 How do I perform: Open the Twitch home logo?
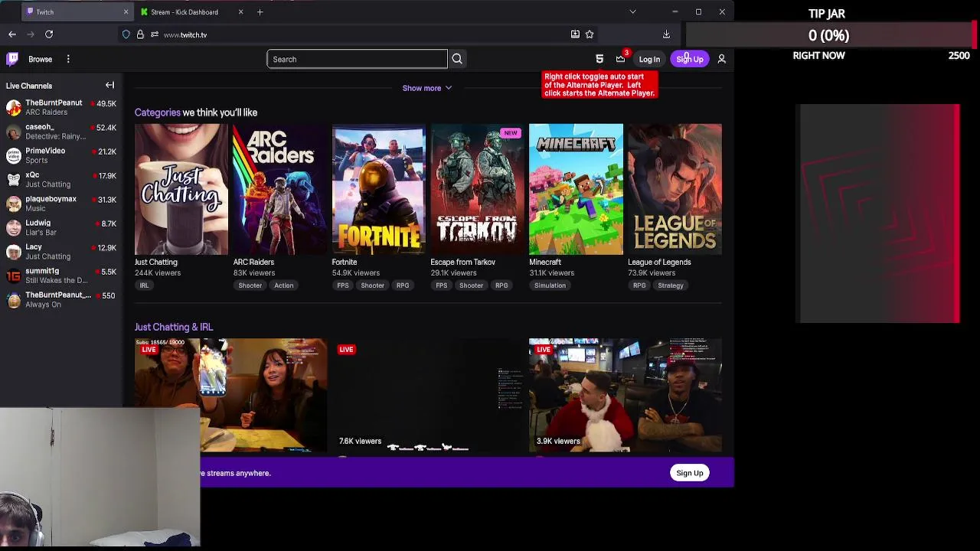point(12,59)
